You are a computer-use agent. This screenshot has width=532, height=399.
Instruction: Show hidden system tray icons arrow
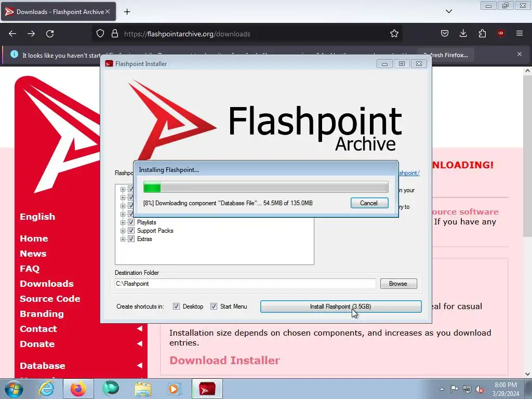coord(442,389)
